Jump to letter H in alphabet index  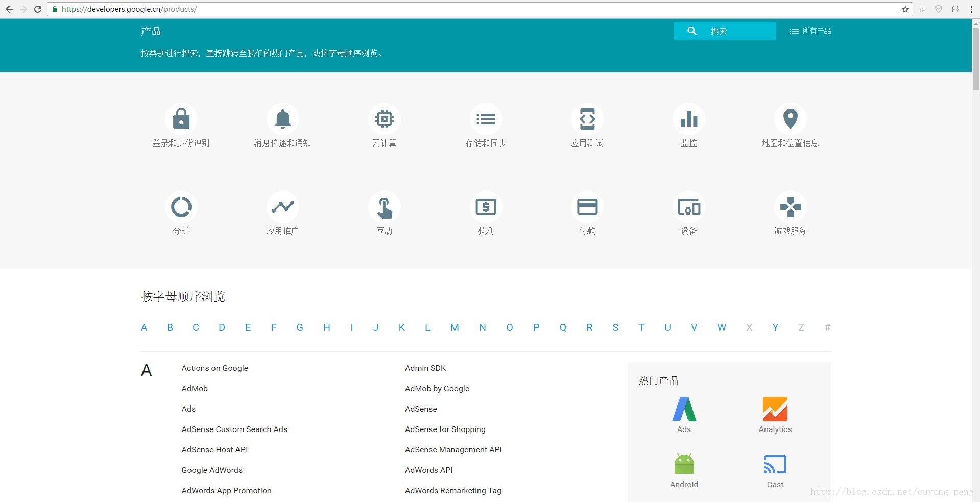pyautogui.click(x=327, y=328)
